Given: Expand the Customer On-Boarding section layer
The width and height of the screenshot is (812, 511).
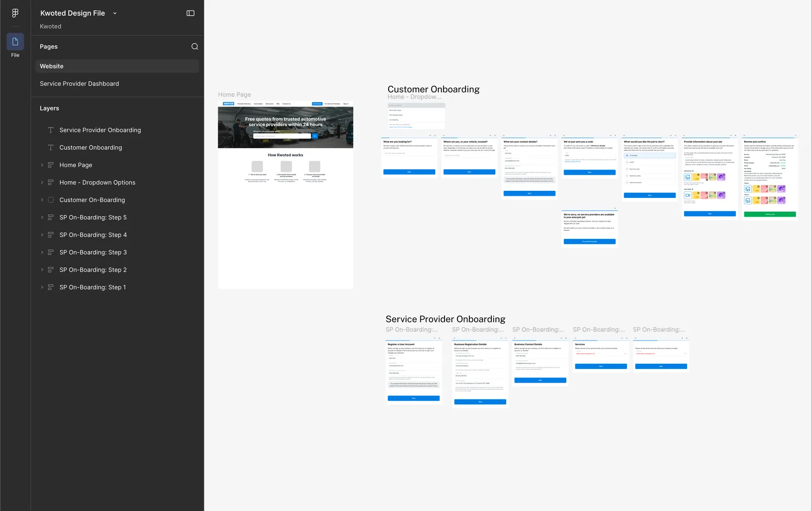Looking at the screenshot, I should pos(42,200).
